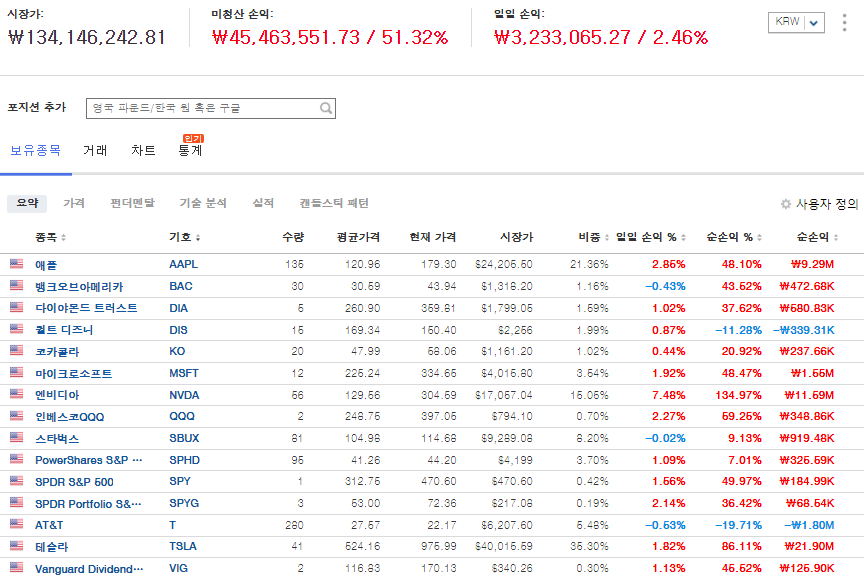Screen dimensions: 864x585
Task: Open the PowerShares S&P link
Action: click(89, 460)
